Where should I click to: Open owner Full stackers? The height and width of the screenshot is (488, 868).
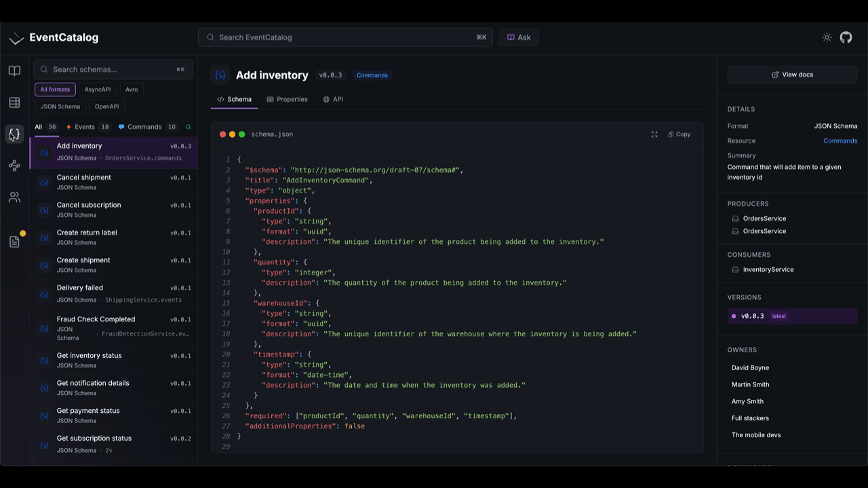tap(750, 418)
